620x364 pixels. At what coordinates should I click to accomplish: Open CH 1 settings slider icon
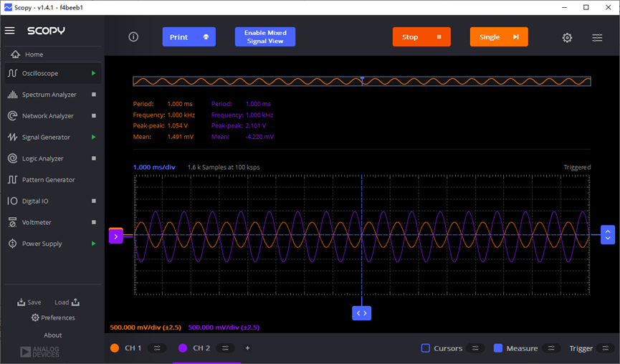157,348
